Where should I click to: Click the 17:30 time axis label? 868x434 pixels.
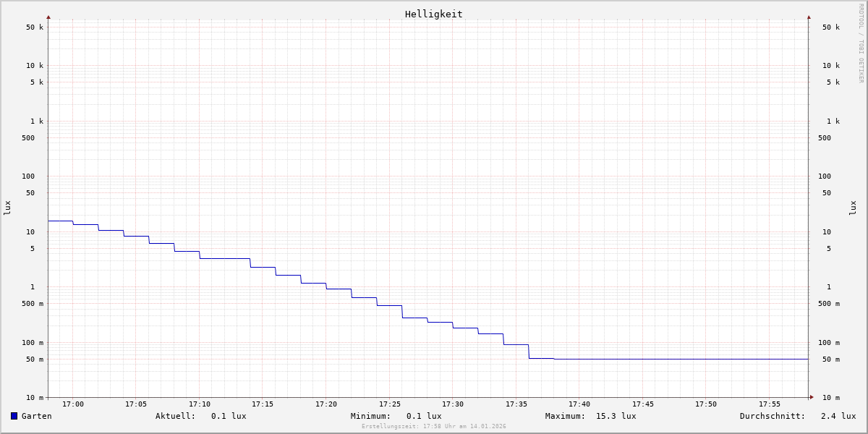(453, 404)
